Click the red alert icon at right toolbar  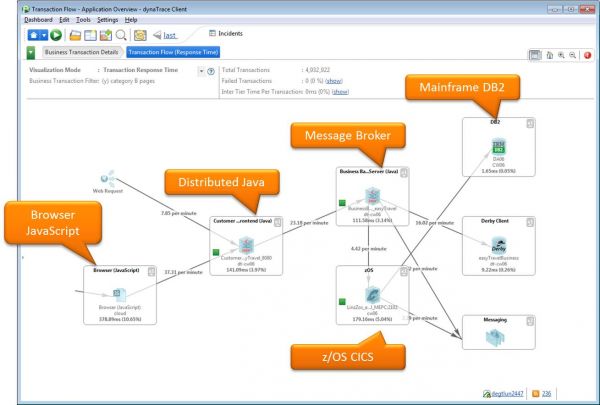pos(587,55)
